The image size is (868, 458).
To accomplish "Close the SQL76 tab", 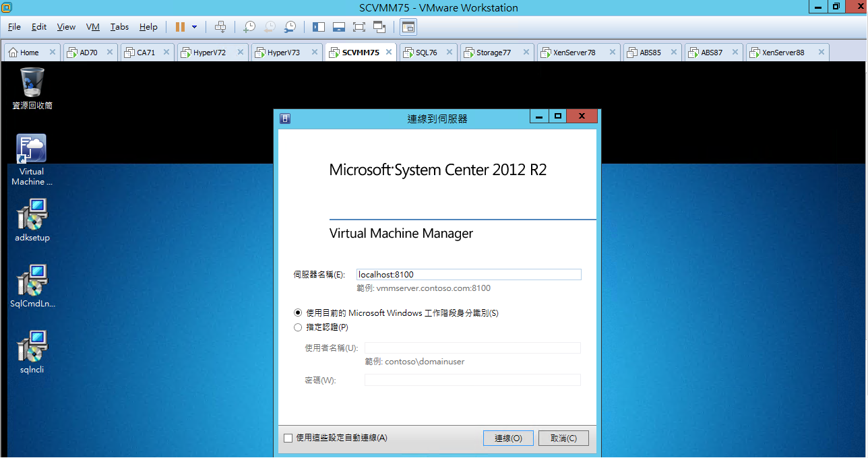I will tap(449, 53).
